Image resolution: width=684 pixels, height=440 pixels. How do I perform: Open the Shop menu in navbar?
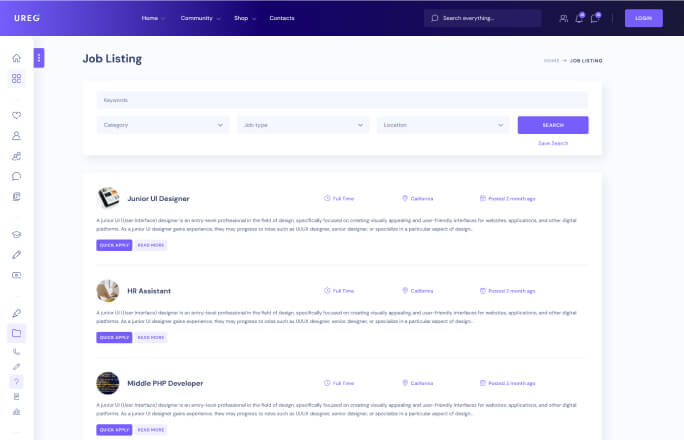click(244, 18)
